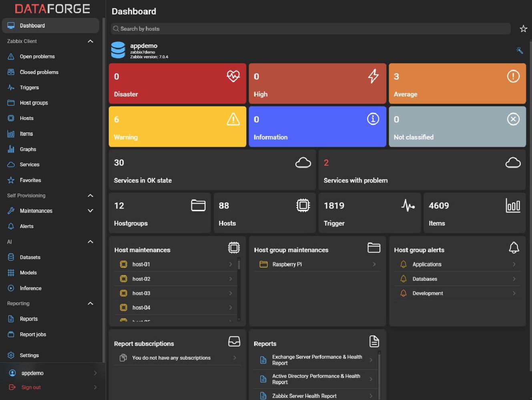Open Zabbix Server Health Report

click(315, 396)
